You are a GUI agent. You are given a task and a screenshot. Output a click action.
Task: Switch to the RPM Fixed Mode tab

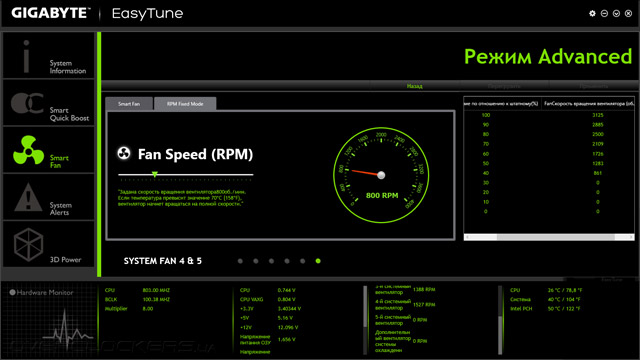185,104
